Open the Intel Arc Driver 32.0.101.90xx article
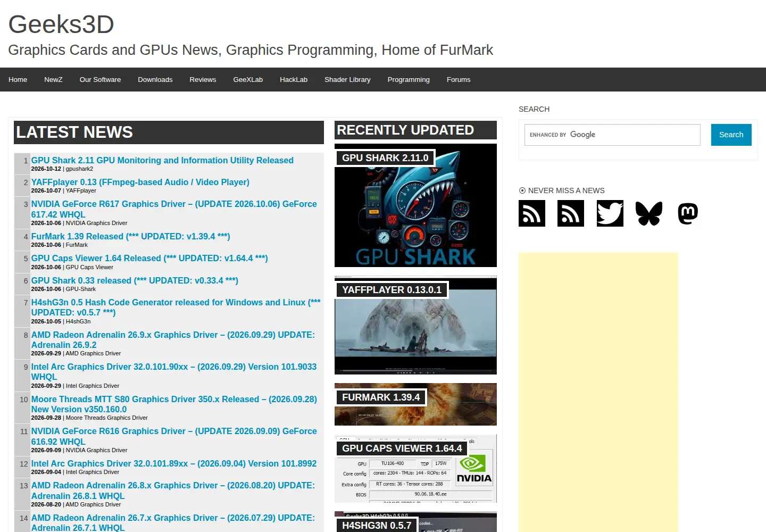 [174, 372]
